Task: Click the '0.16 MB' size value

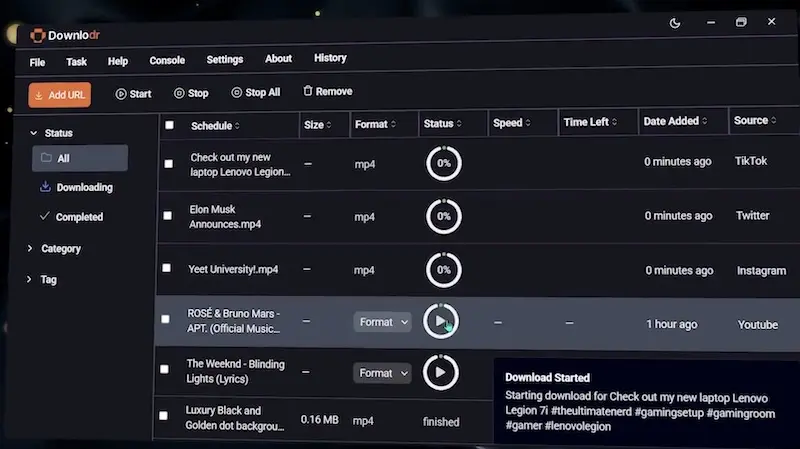Action: coord(319,420)
